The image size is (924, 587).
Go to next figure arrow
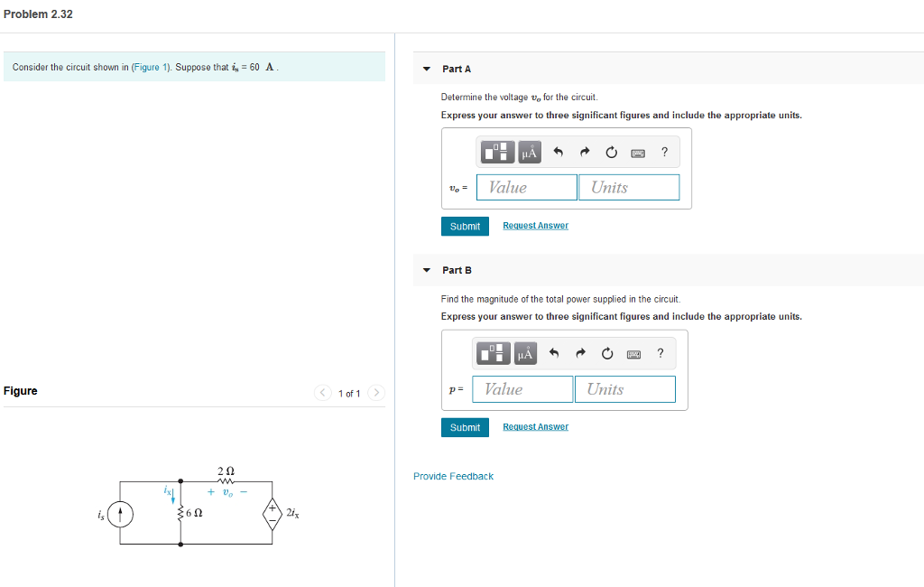(376, 393)
